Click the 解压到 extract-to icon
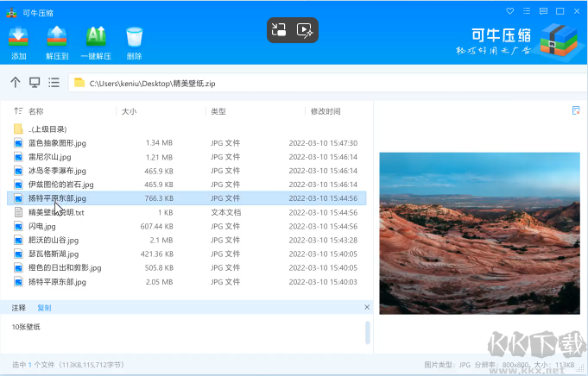The height and width of the screenshot is (376, 588). pyautogui.click(x=57, y=37)
